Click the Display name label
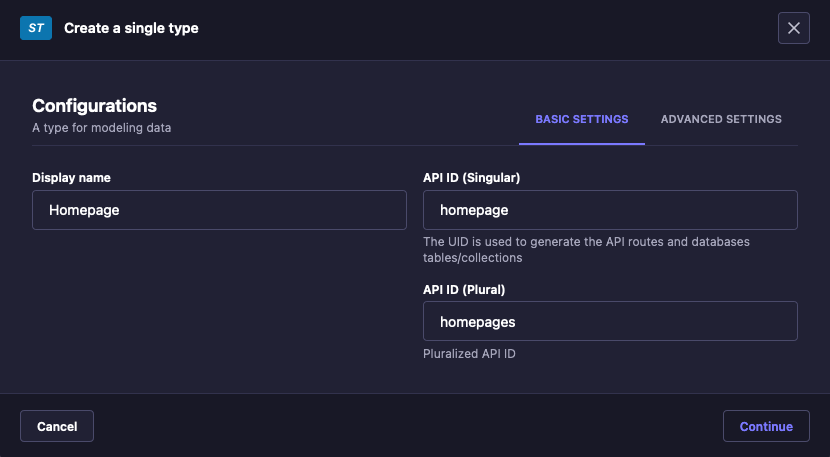This screenshot has width=830, height=457. [71, 178]
